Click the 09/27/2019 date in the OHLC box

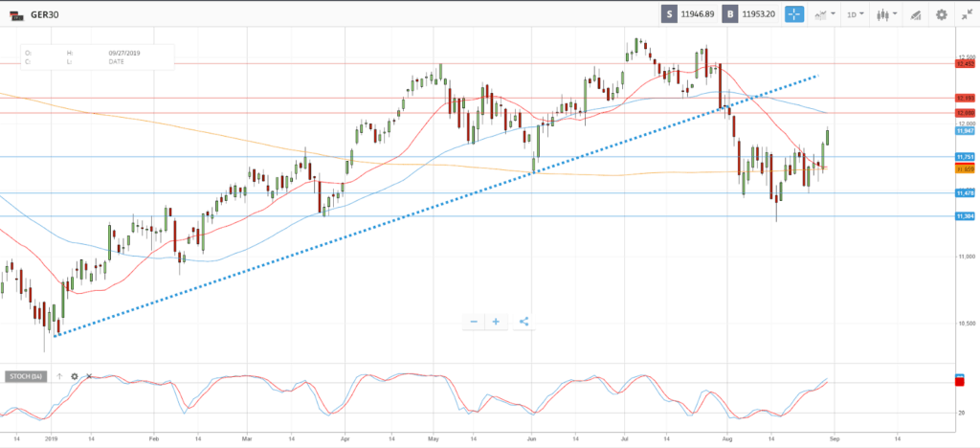click(124, 53)
